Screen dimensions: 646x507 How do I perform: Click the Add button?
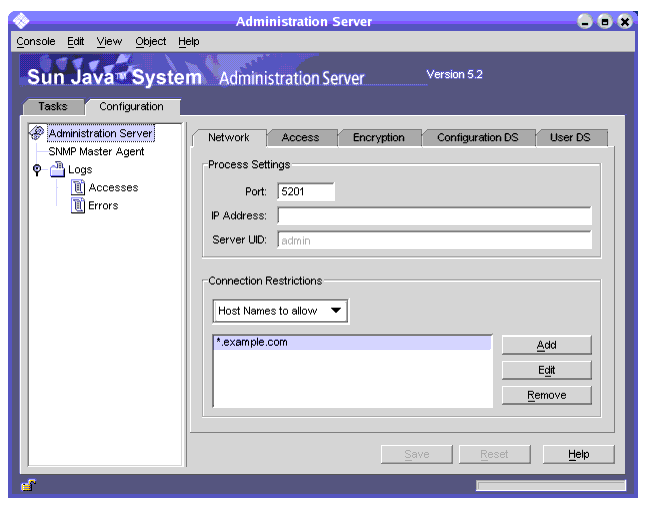tap(547, 345)
